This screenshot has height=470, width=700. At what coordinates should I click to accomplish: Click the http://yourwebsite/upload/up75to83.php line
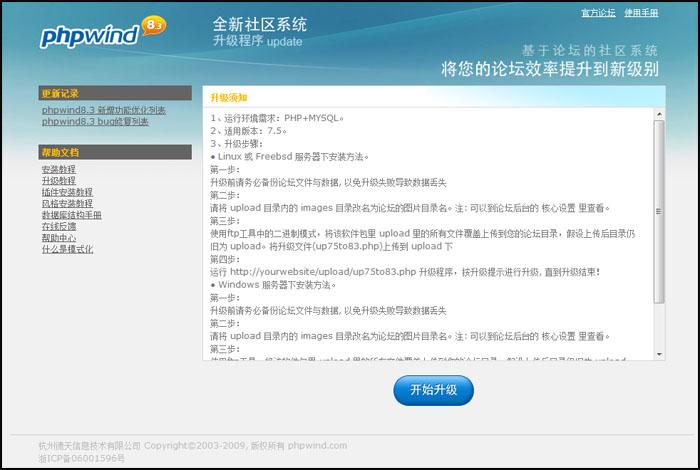pyautogui.click(x=405, y=272)
